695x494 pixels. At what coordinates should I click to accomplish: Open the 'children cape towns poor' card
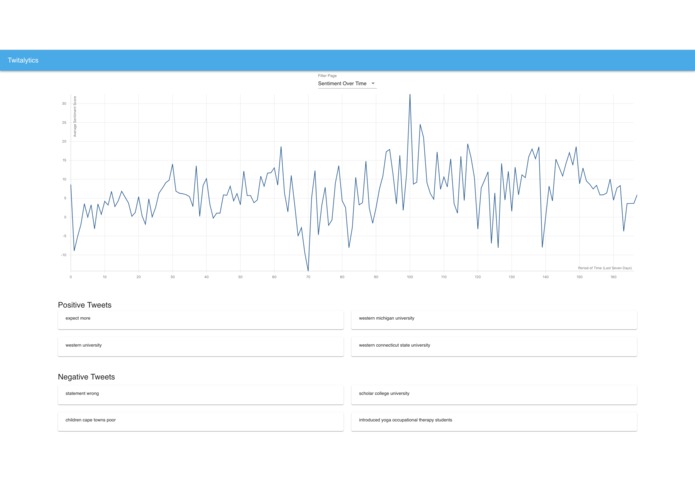click(200, 421)
